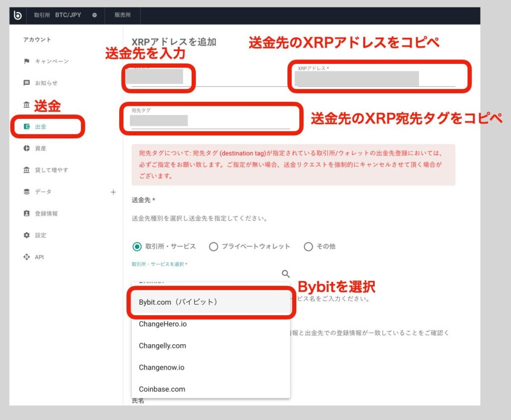Click the 資産 pie chart icon
Image resolution: width=511 pixels, height=420 pixels.
(28, 148)
